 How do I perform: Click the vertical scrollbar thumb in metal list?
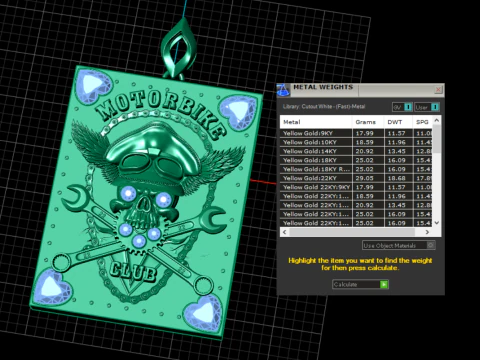pyautogui.click(x=437, y=139)
